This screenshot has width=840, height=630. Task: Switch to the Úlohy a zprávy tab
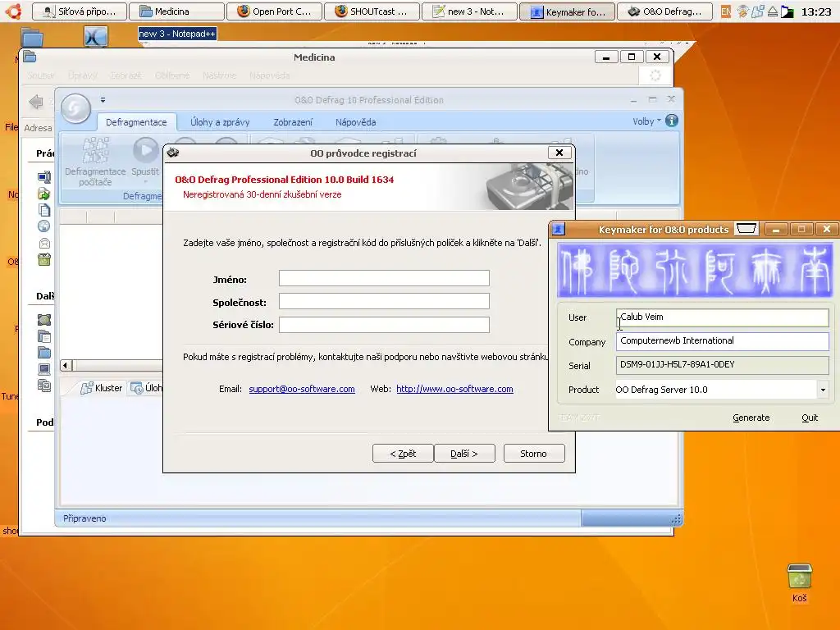coord(220,122)
